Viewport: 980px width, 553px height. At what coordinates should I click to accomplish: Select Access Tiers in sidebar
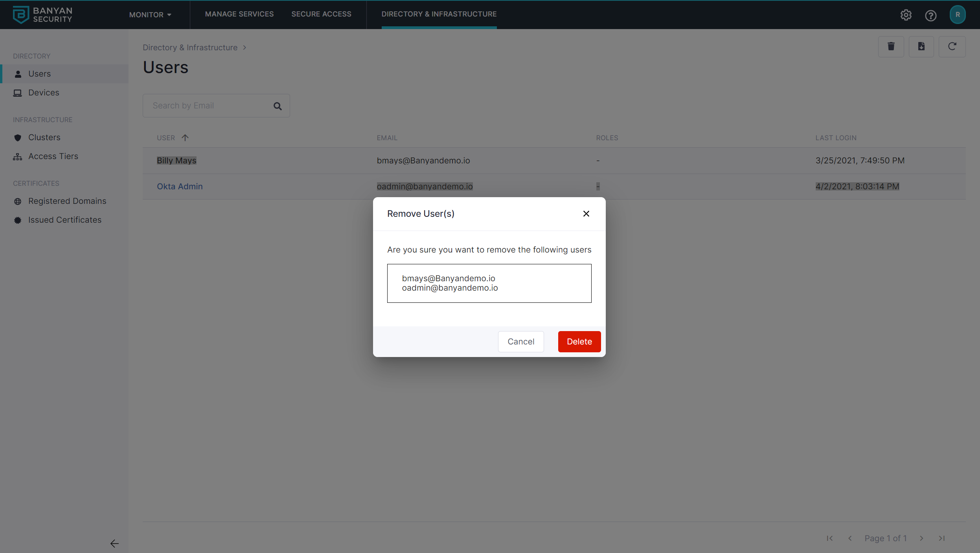[53, 156]
